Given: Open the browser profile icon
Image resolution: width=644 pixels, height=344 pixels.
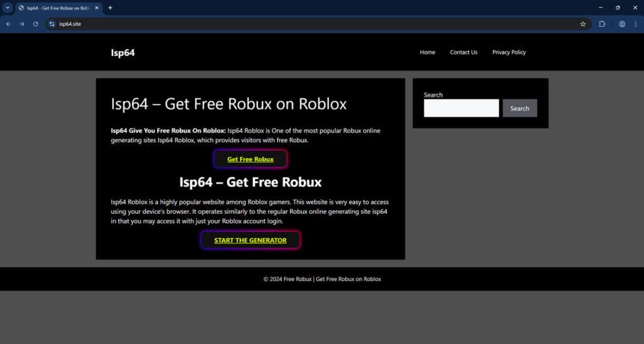Looking at the screenshot, I should tap(622, 24).
